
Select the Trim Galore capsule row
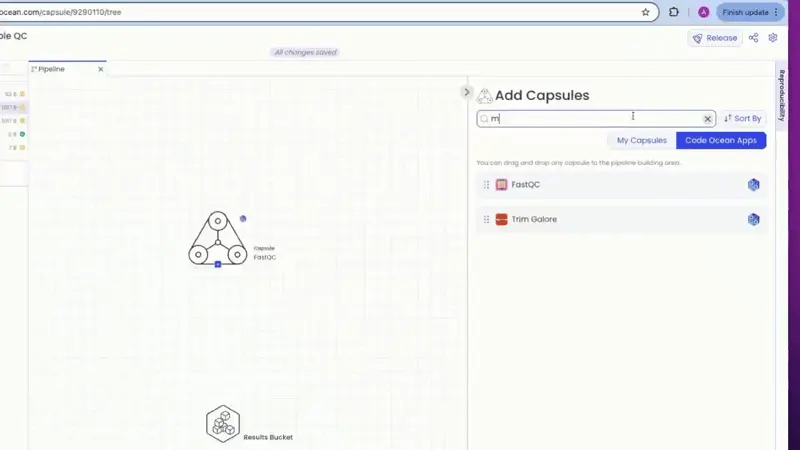point(621,219)
